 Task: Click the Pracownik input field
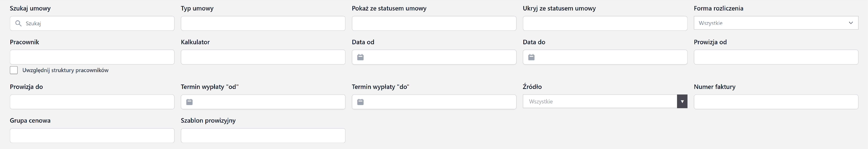(92, 57)
